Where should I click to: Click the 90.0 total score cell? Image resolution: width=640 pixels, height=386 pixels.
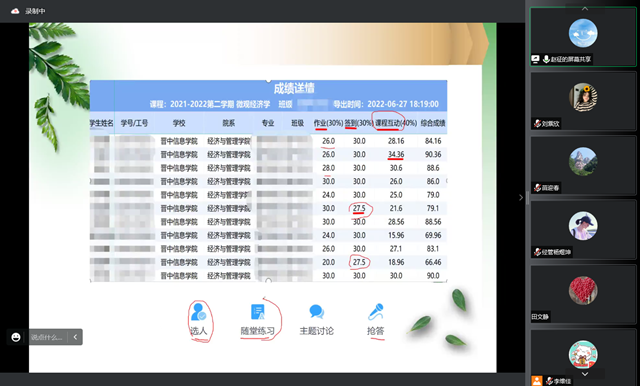point(433,276)
